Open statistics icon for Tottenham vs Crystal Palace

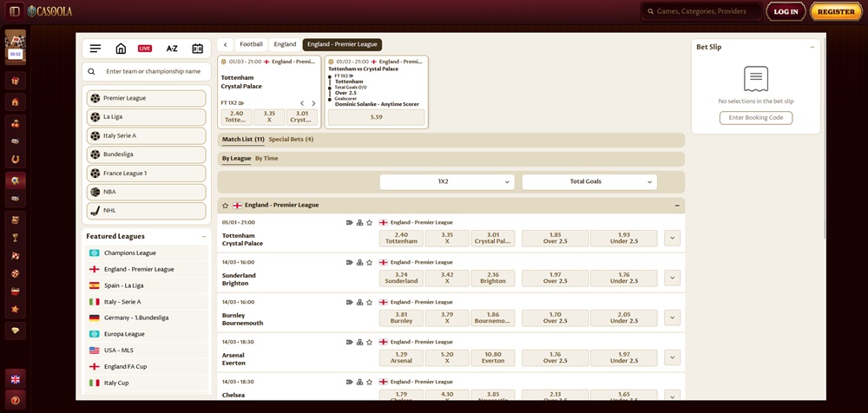coord(359,223)
